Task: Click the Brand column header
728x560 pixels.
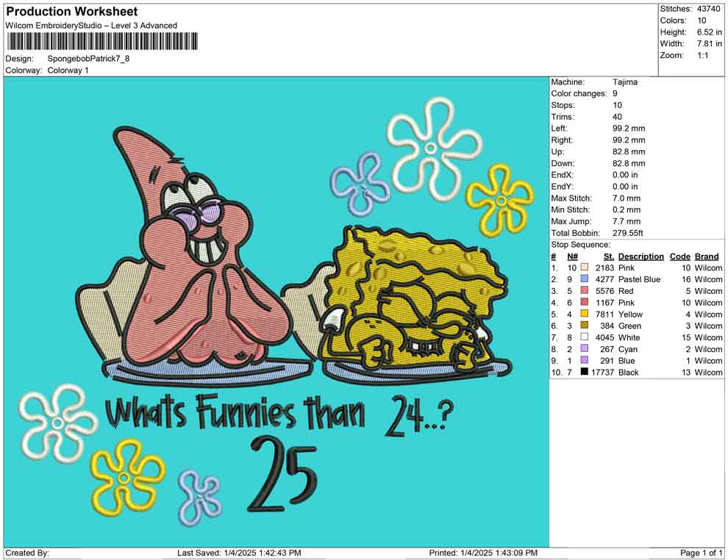Action: (705, 256)
